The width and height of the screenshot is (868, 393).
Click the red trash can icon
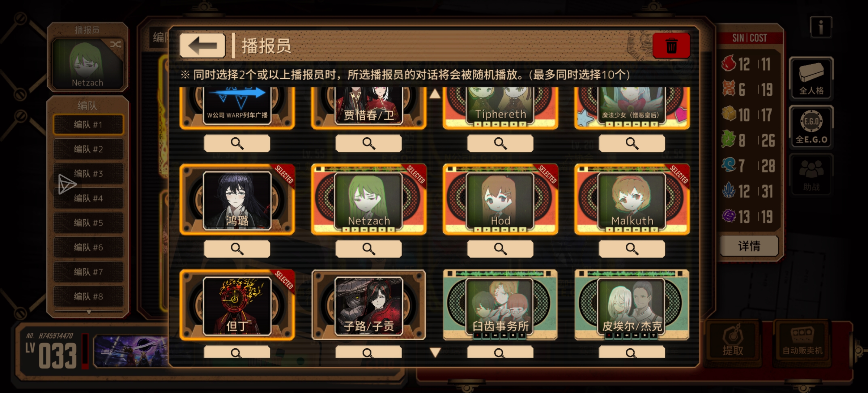point(671,46)
